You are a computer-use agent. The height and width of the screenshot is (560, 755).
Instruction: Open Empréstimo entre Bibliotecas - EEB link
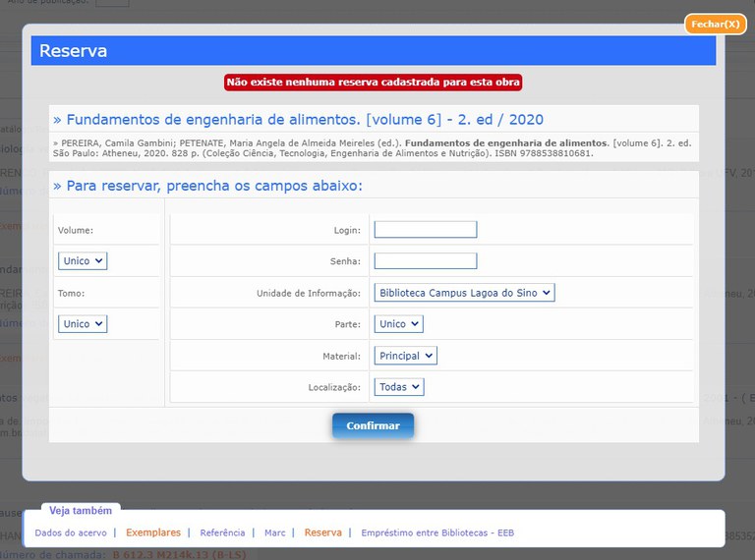(x=437, y=532)
